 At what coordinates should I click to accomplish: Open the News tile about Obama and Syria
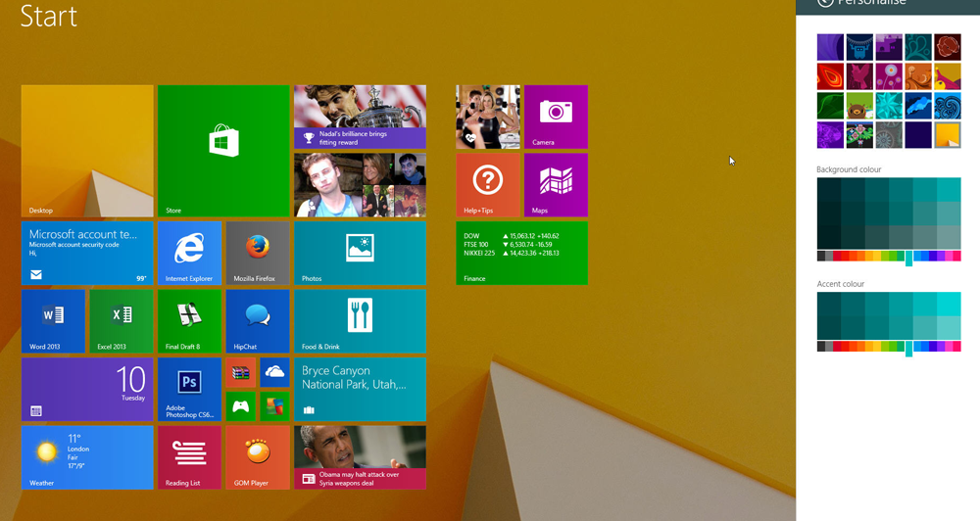click(360, 457)
